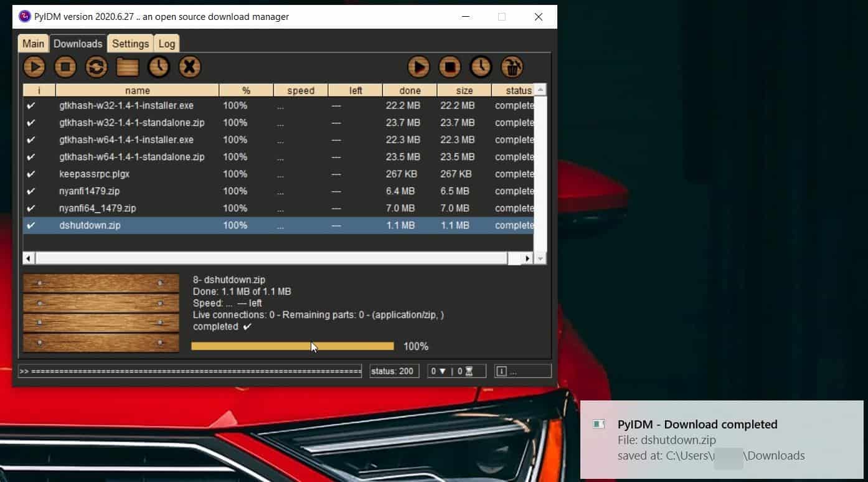Viewport: 868px width, 482px height.
Task: Open the Settings tab
Action: [130, 44]
